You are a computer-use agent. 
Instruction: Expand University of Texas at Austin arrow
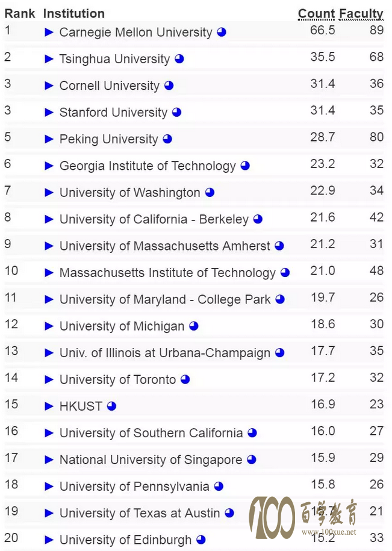tap(49, 513)
